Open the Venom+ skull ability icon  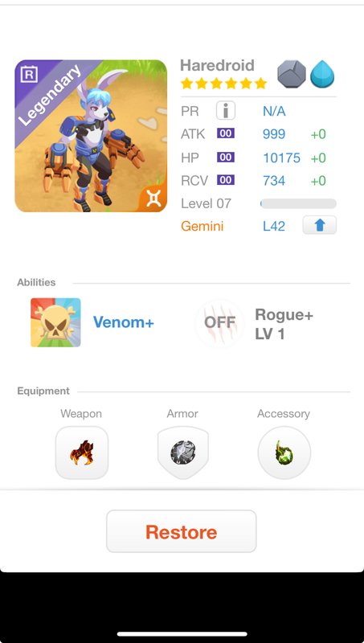(x=55, y=323)
